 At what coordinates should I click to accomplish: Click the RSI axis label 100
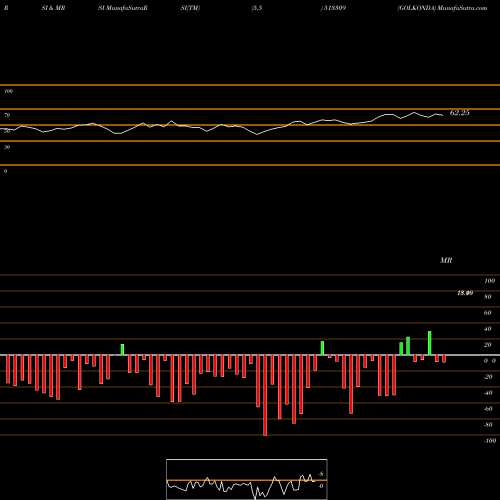point(8,91)
